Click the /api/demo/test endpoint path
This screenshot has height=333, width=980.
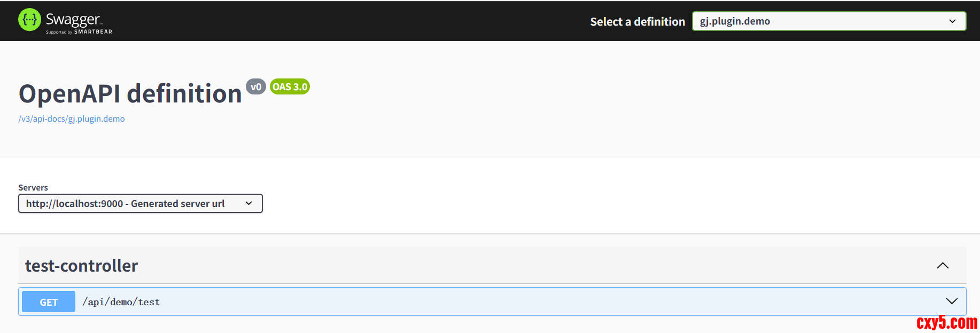pyautogui.click(x=121, y=302)
